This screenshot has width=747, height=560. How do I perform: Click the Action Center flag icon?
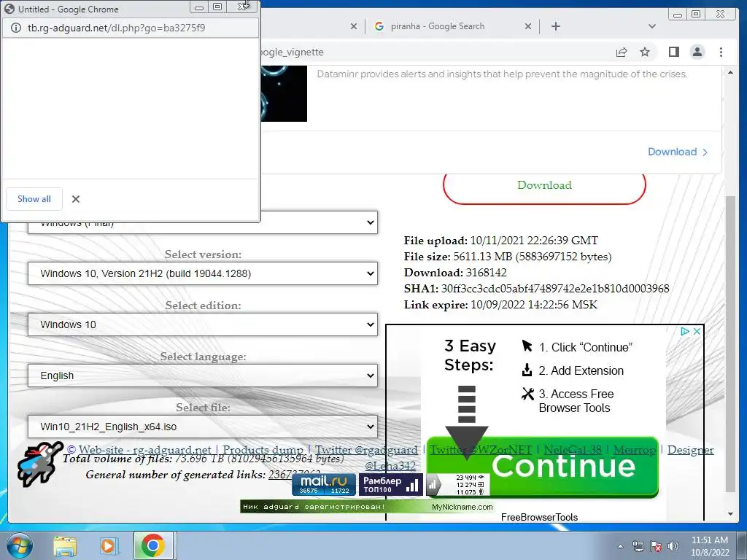(x=656, y=546)
